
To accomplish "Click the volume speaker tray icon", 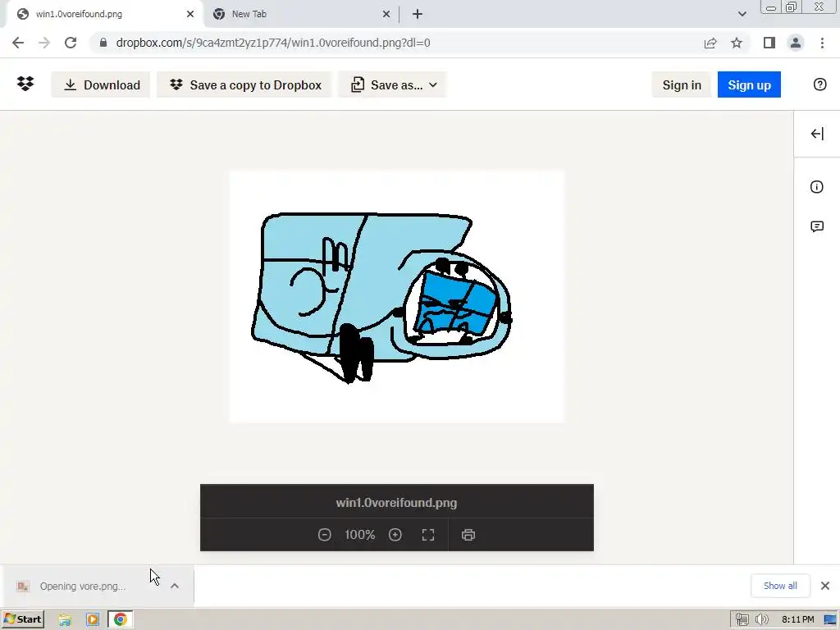I will (761, 620).
